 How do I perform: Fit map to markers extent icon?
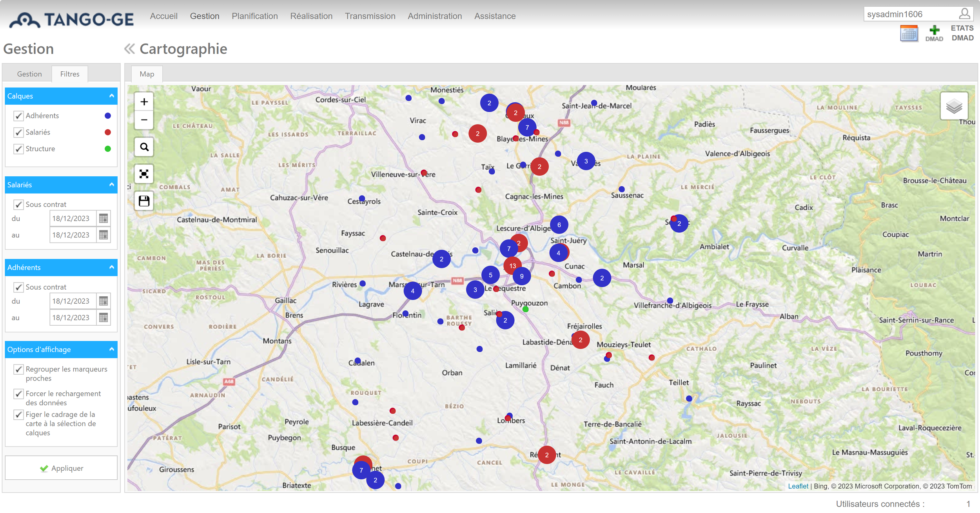(144, 174)
